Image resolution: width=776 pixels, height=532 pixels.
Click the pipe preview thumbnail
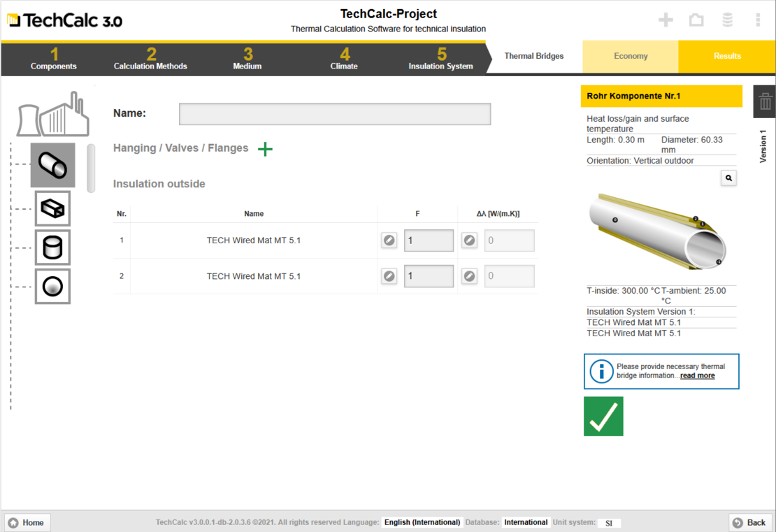pyautogui.click(x=657, y=231)
